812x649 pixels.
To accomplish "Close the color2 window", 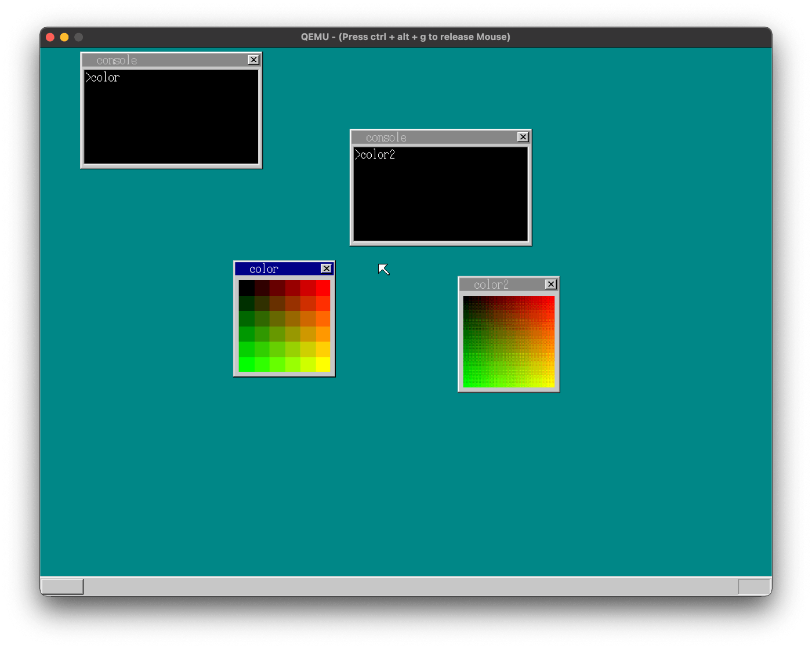I will 551,284.
